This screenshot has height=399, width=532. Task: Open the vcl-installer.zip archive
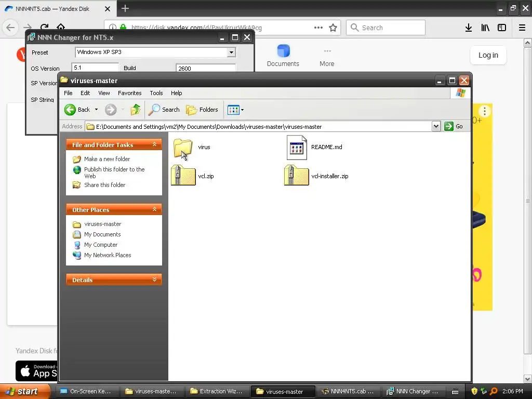(x=296, y=176)
